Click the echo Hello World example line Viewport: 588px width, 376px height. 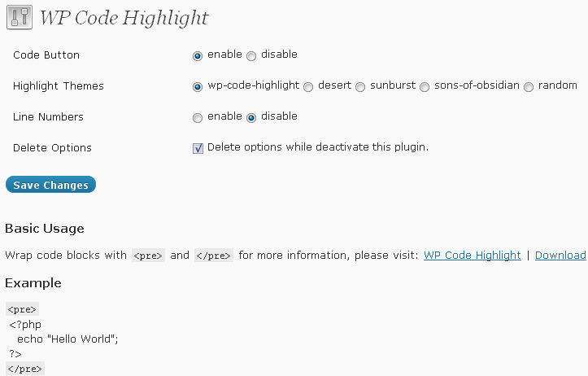point(68,339)
